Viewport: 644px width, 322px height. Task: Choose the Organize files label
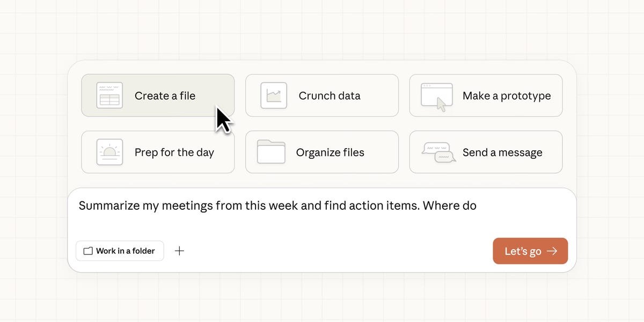point(330,152)
